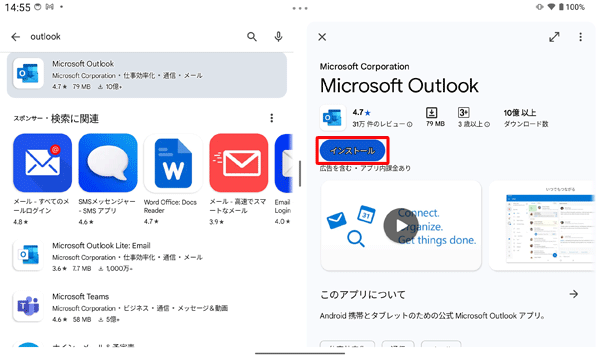
Task: Tap the review count info icon
Action: [410, 124]
